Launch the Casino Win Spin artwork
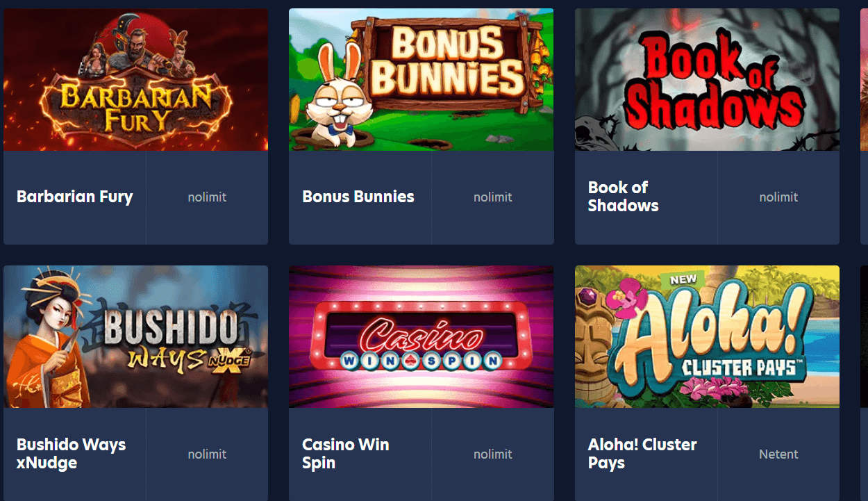Screen dimensions: 868x501 421,336
